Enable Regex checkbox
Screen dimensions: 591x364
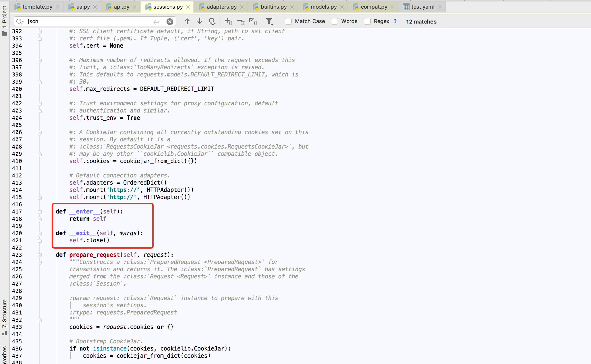367,21
